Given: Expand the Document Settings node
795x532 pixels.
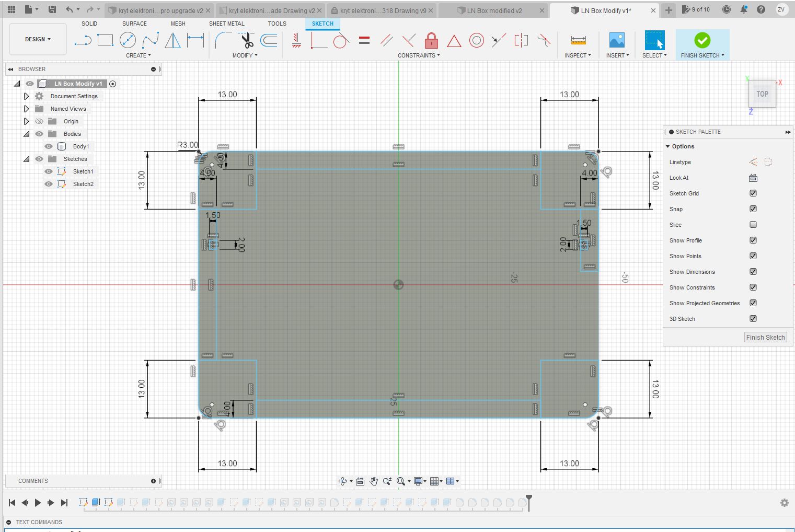Looking at the screenshot, I should (26, 96).
